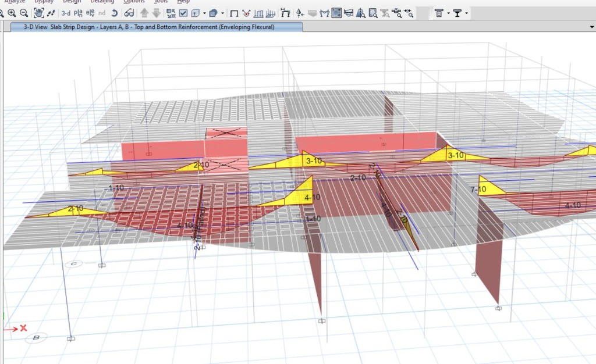Open the Analyze menu
The width and height of the screenshot is (596, 364).
[15, 2]
